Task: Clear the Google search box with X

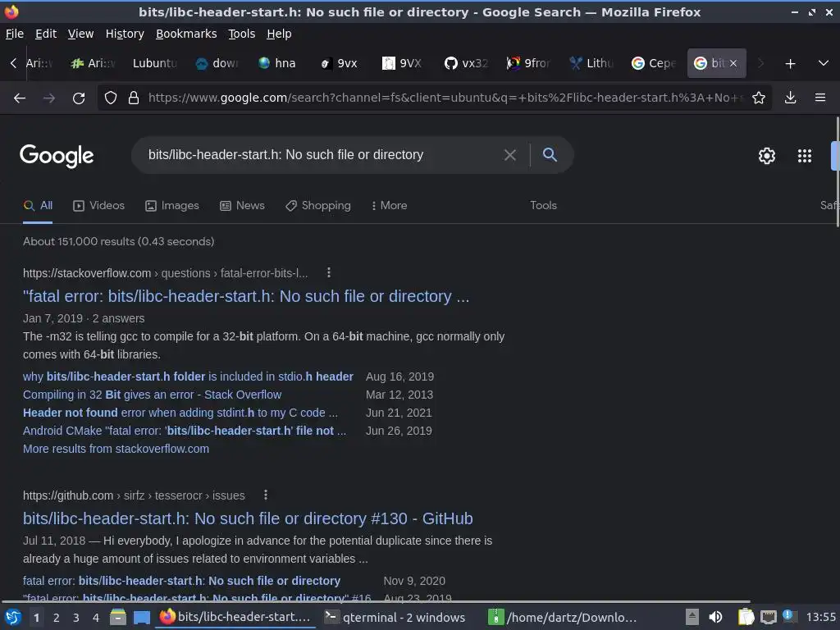Action: (x=510, y=155)
